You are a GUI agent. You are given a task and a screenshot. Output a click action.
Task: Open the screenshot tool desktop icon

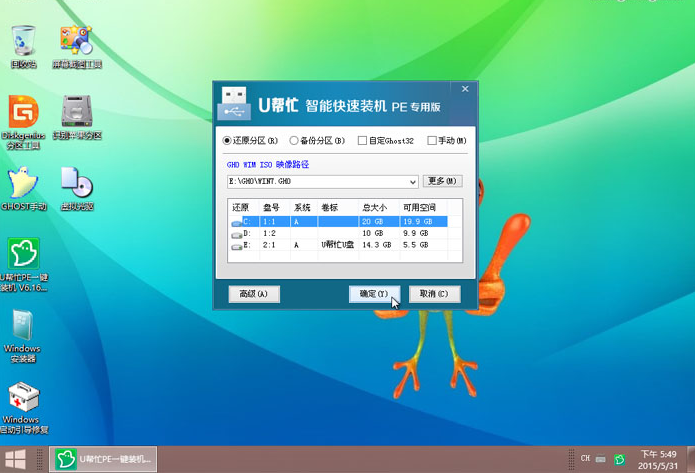77,47
